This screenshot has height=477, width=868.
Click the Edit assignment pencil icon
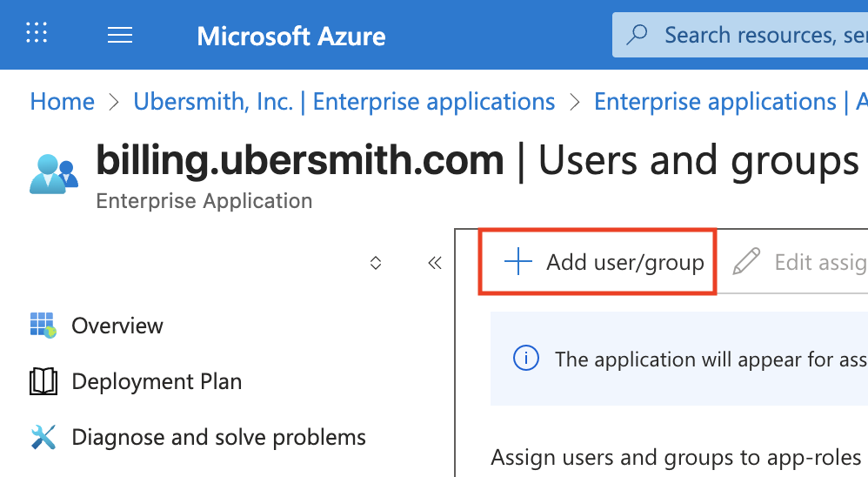coord(746,262)
